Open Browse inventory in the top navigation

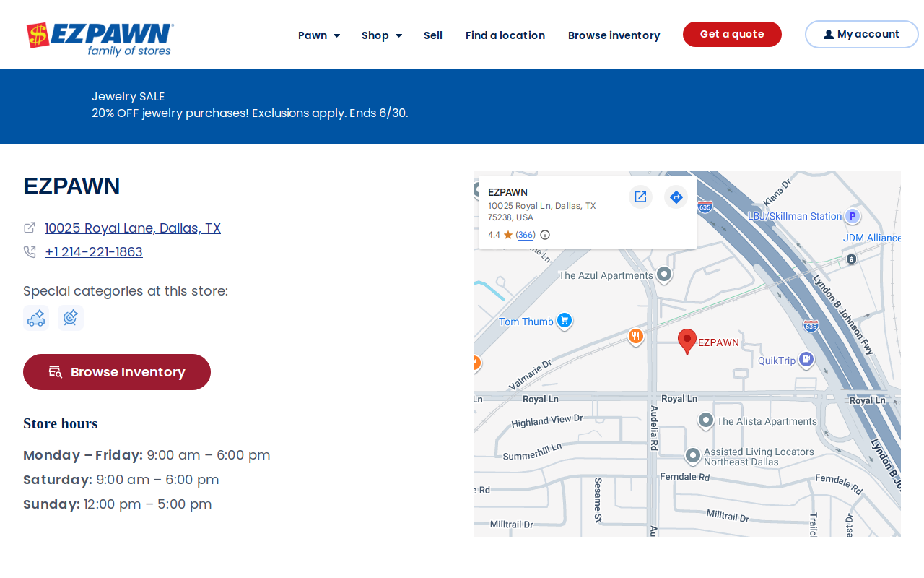[614, 35]
